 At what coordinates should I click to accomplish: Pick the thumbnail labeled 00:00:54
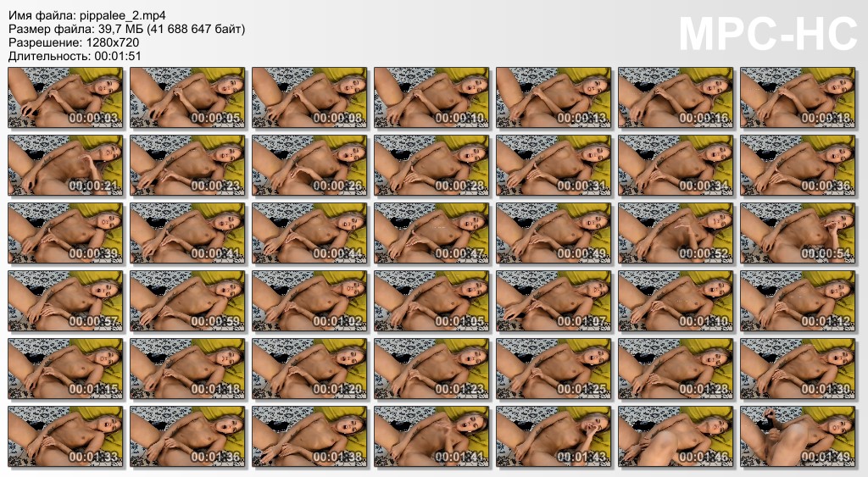(x=798, y=233)
